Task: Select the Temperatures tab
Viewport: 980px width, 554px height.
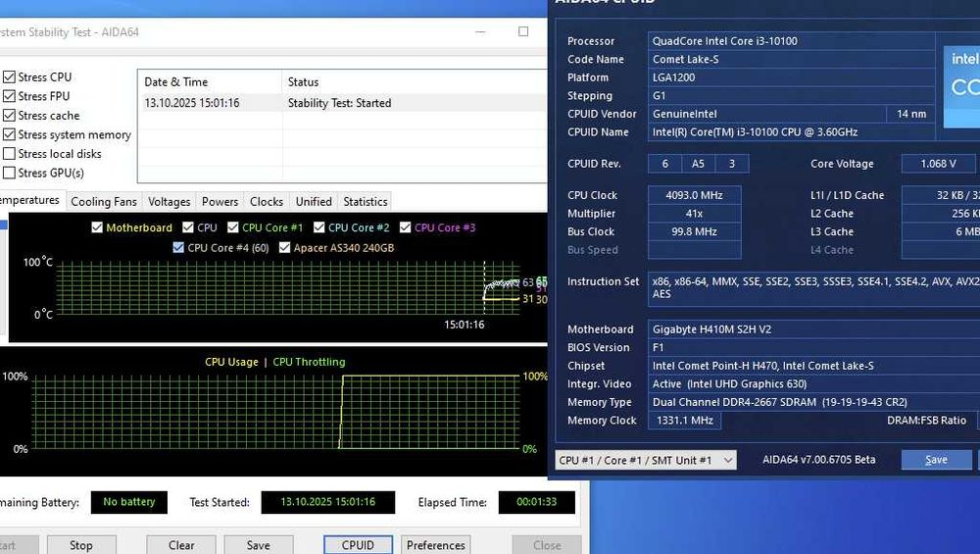Action: click(30, 200)
